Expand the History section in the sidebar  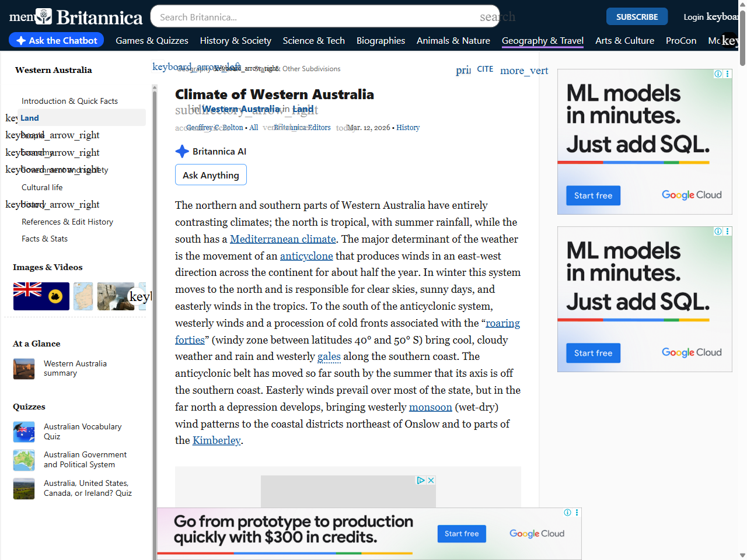[x=53, y=204]
